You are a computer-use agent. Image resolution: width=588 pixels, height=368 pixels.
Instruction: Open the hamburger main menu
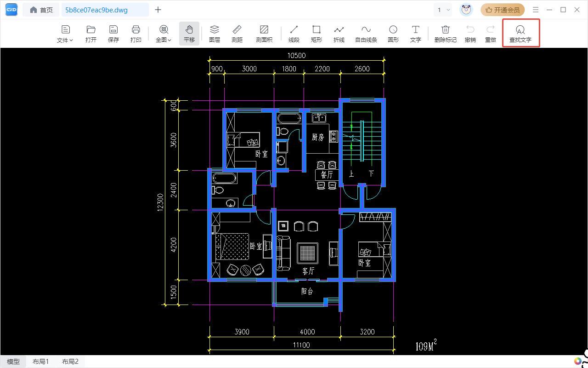click(x=536, y=10)
